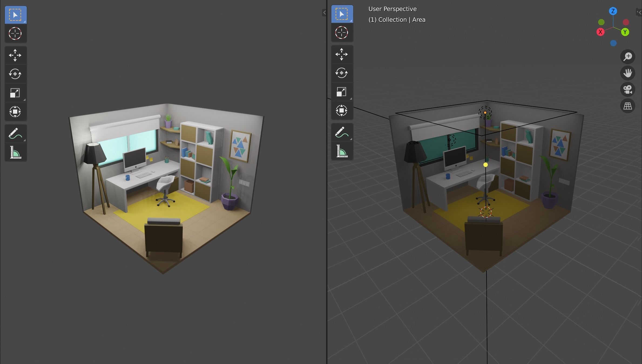Click the red X axis on gizmo
This screenshot has width=642, height=364.
[x=600, y=32]
